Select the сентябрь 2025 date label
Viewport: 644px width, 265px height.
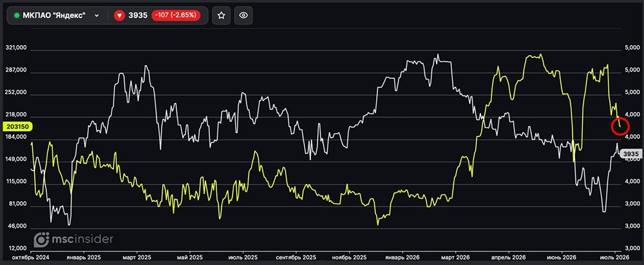tap(296, 258)
